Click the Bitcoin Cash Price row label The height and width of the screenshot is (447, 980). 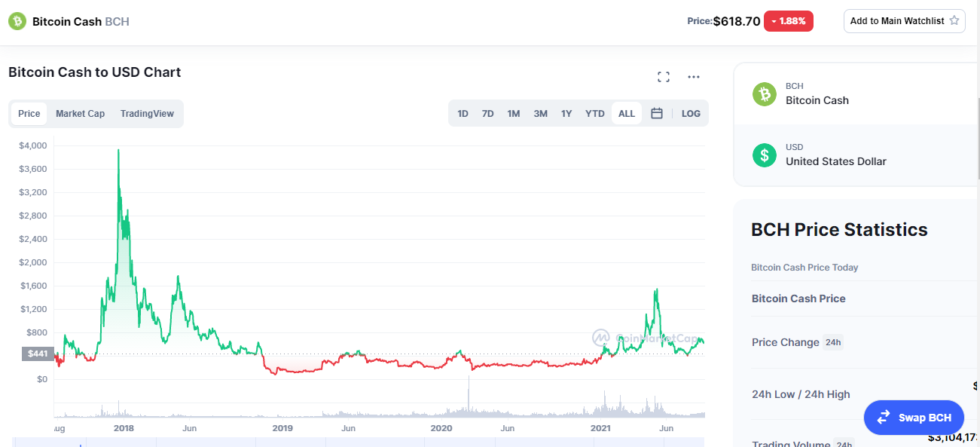(798, 299)
